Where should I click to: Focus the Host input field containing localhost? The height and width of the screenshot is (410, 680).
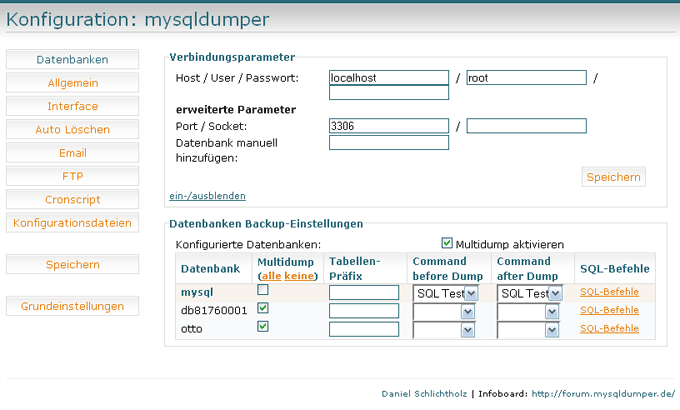[389, 78]
